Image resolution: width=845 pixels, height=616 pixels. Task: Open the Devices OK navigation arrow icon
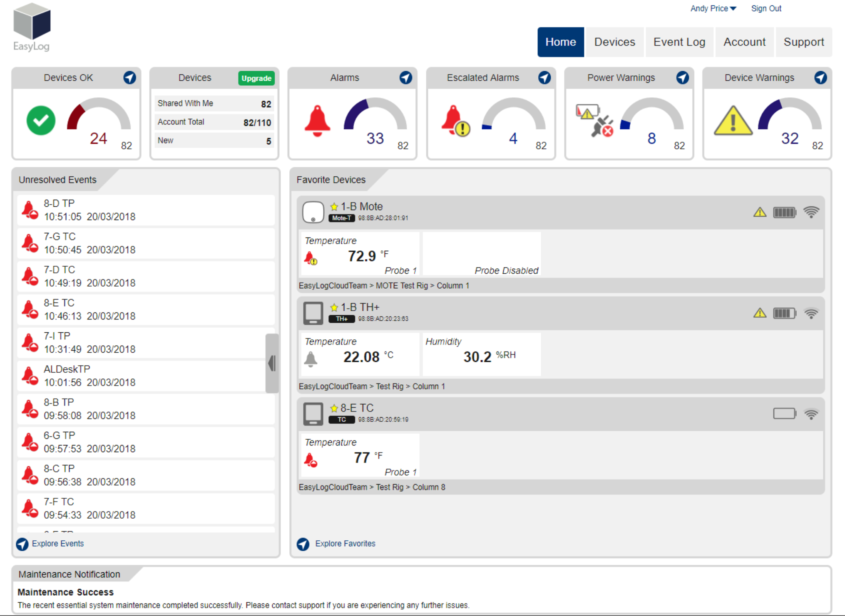tap(129, 77)
